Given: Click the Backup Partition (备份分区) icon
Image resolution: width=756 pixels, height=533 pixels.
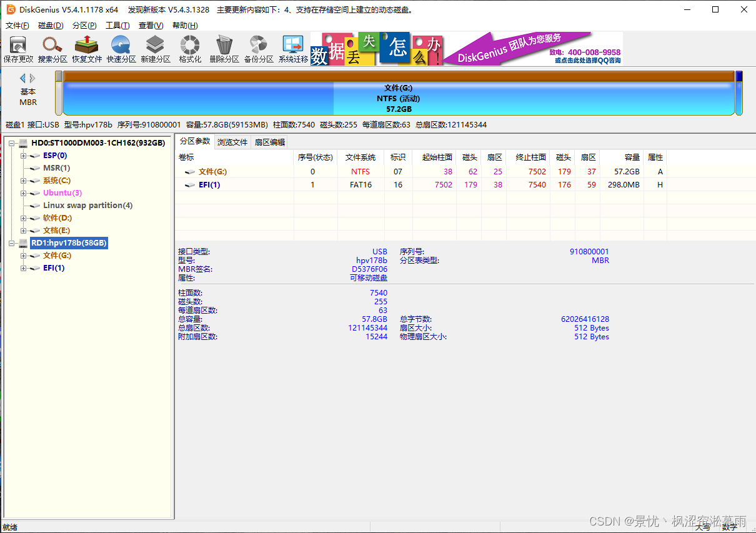Looking at the screenshot, I should 259,49.
